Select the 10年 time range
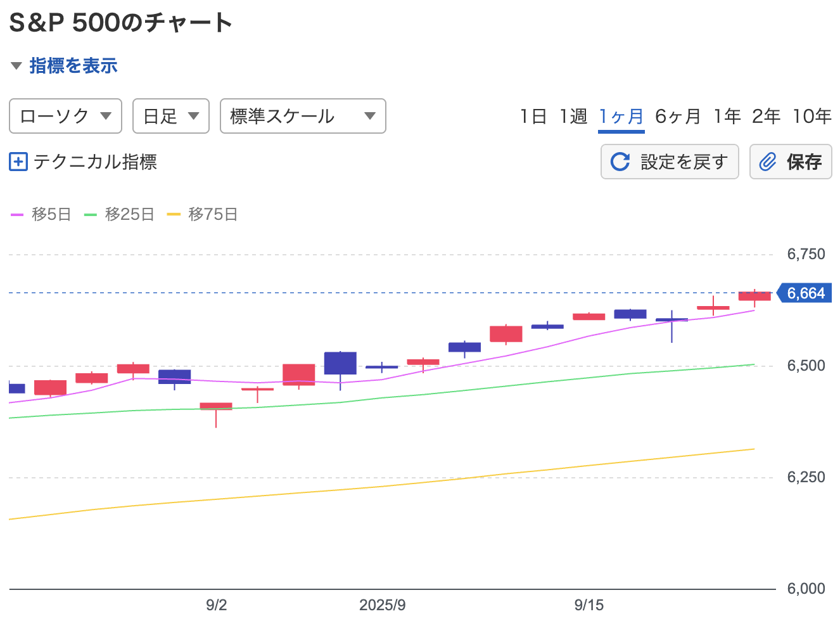This screenshot has width=840, height=621. click(811, 116)
